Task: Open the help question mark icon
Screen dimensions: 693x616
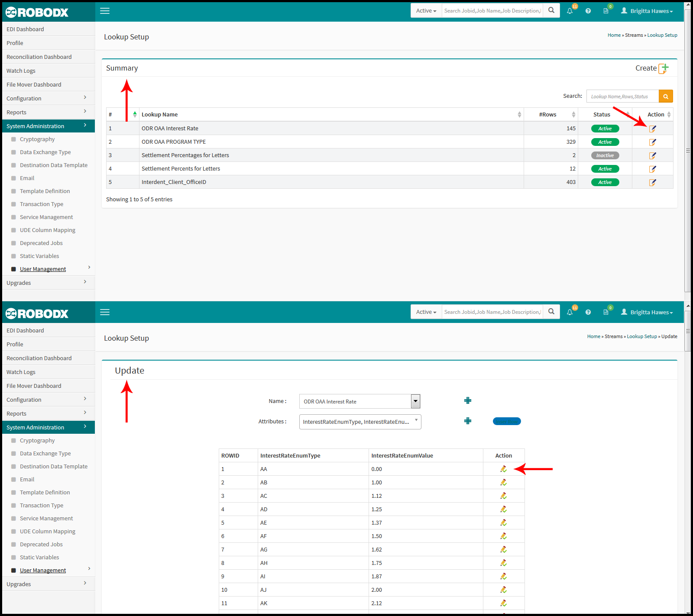Action: pos(588,11)
